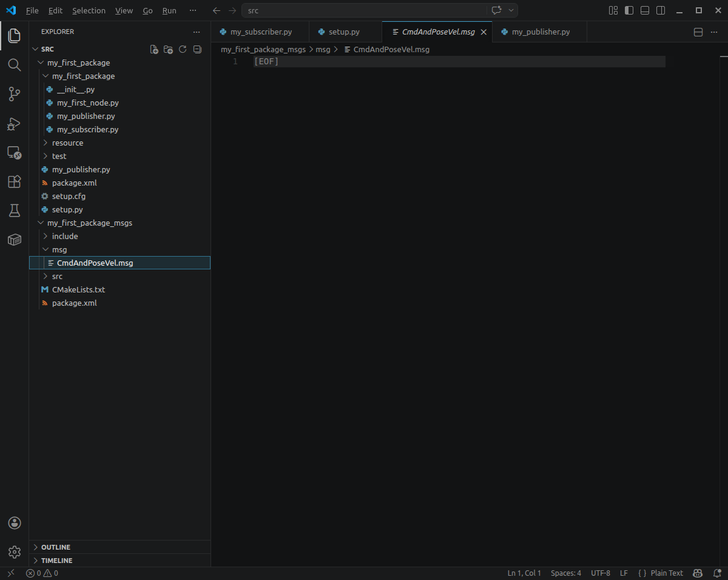Switch to the my_publisher.py tab
Image resolution: width=728 pixels, height=580 pixels.
tap(541, 32)
